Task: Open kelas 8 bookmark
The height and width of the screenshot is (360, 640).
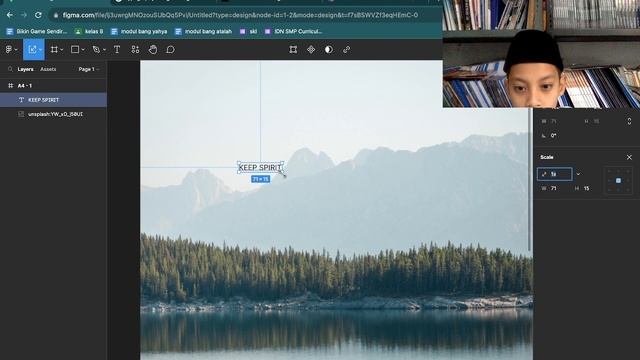Action: point(89,31)
